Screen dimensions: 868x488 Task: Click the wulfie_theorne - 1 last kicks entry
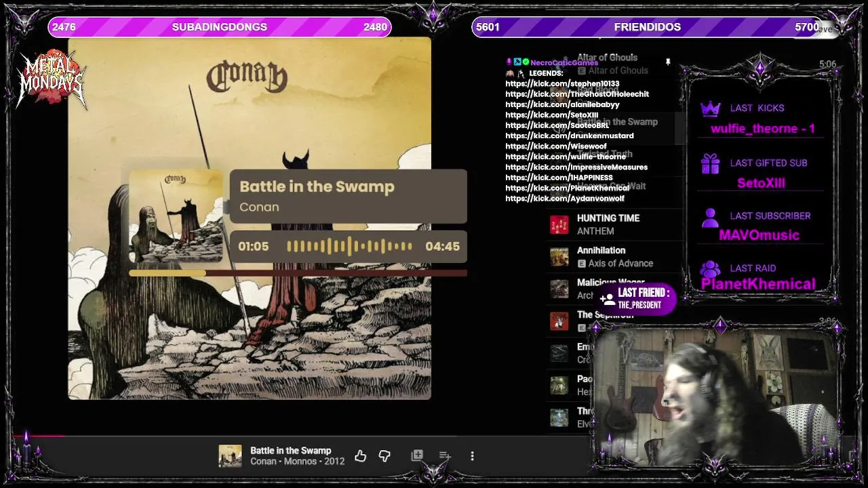tap(763, 129)
